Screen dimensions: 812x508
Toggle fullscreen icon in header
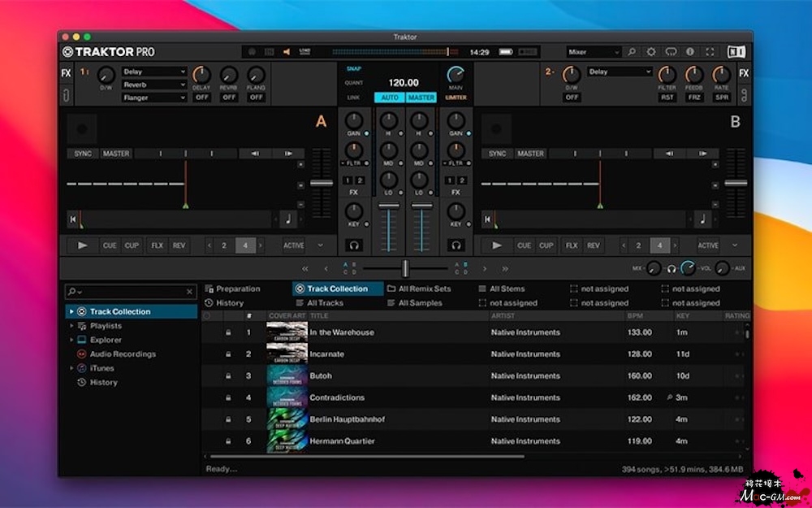click(710, 52)
